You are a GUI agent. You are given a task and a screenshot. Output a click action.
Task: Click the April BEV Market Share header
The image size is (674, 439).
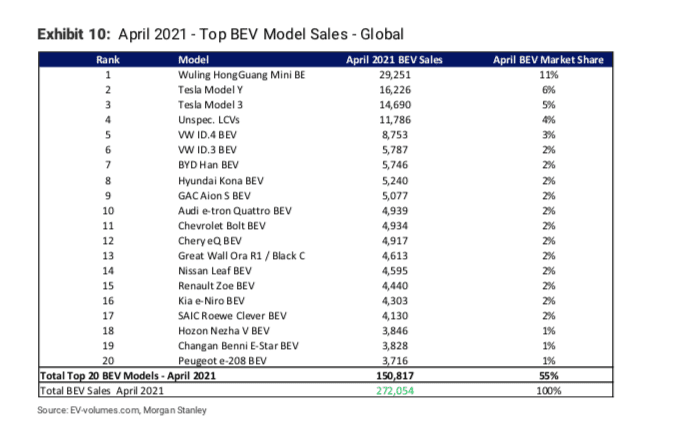546,60
